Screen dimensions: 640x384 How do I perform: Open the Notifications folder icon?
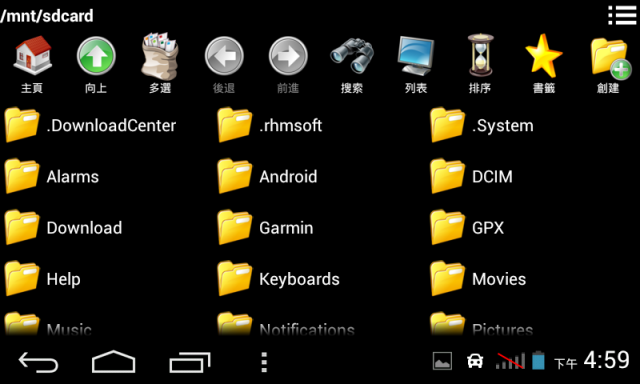tap(235, 324)
